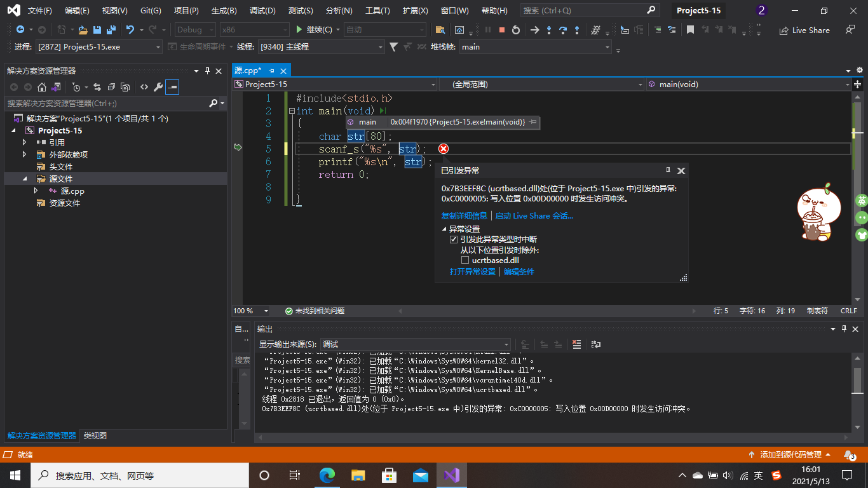Click the Live Share button
Image resolution: width=868 pixels, height=488 pixels.
click(804, 30)
